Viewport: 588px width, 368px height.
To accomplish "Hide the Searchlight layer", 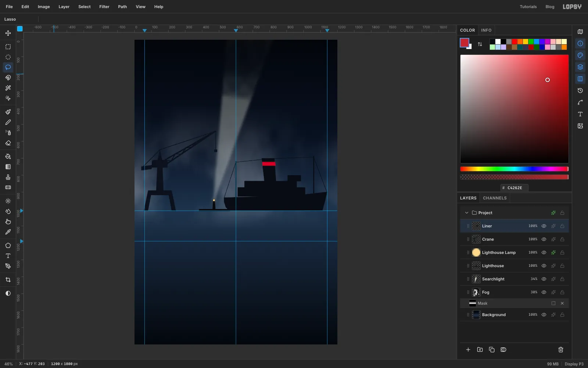I will coord(544,279).
